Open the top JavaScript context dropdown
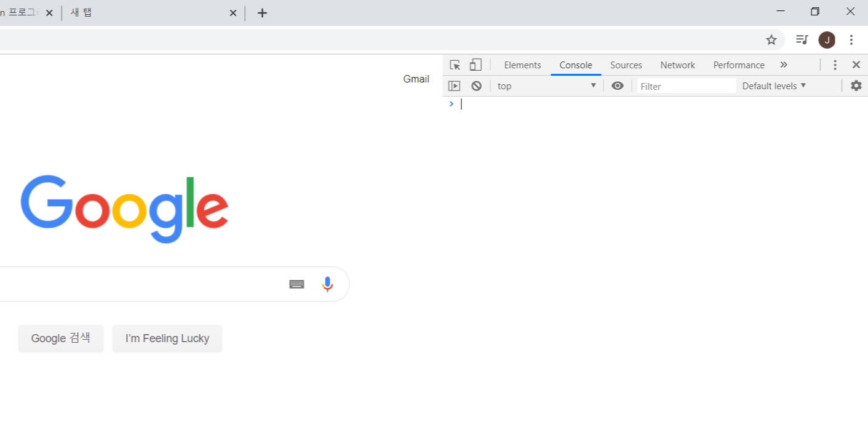Viewport: 868px width, 440px height. (x=547, y=86)
